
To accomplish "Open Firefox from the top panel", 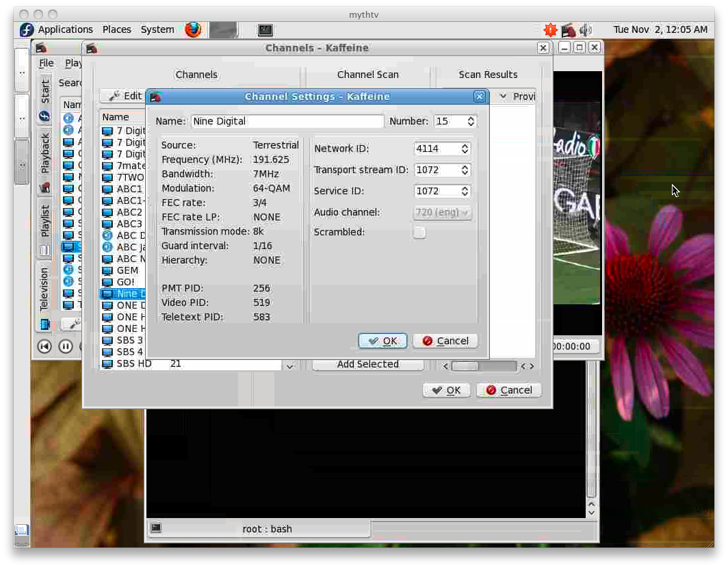I will pos(193,29).
